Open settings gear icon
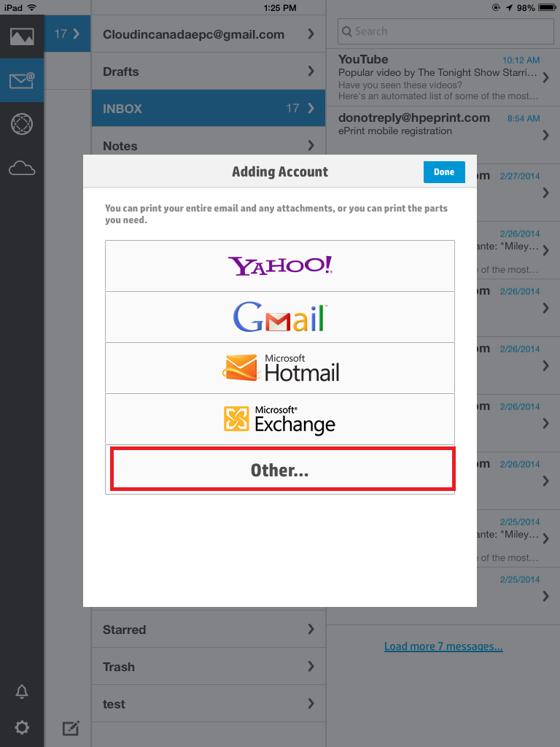The width and height of the screenshot is (560, 747). (x=22, y=727)
